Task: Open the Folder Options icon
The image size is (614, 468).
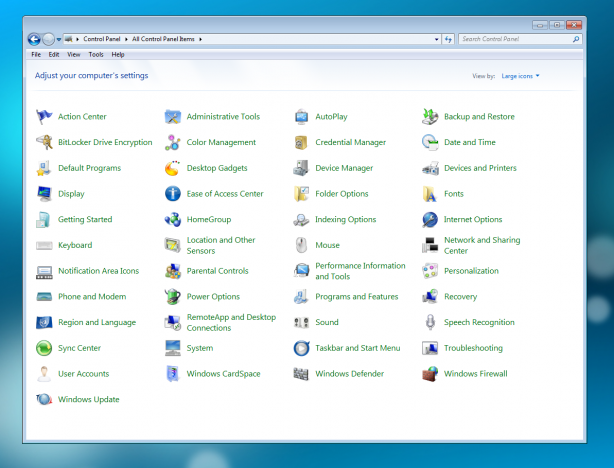Action: pos(301,194)
